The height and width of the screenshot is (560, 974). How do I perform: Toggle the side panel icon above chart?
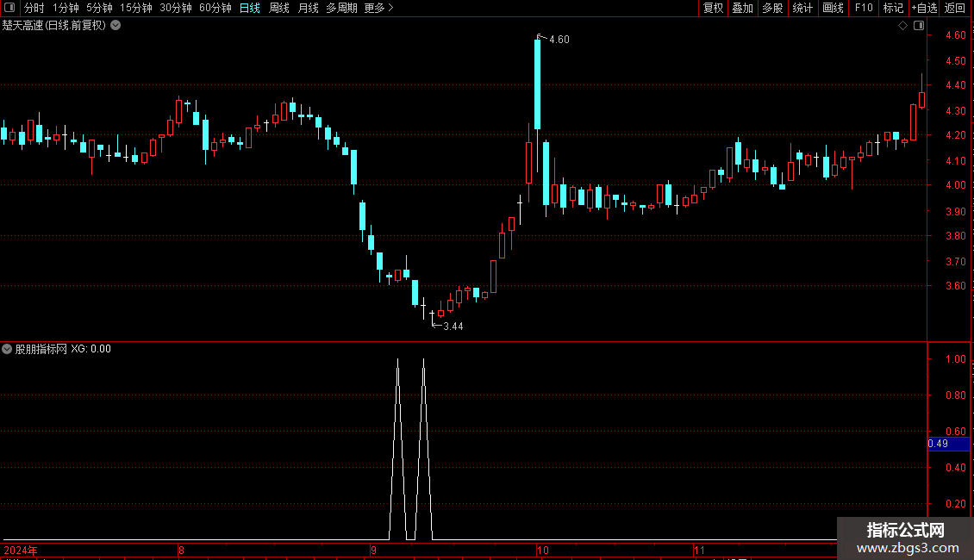pyautogui.click(x=919, y=26)
